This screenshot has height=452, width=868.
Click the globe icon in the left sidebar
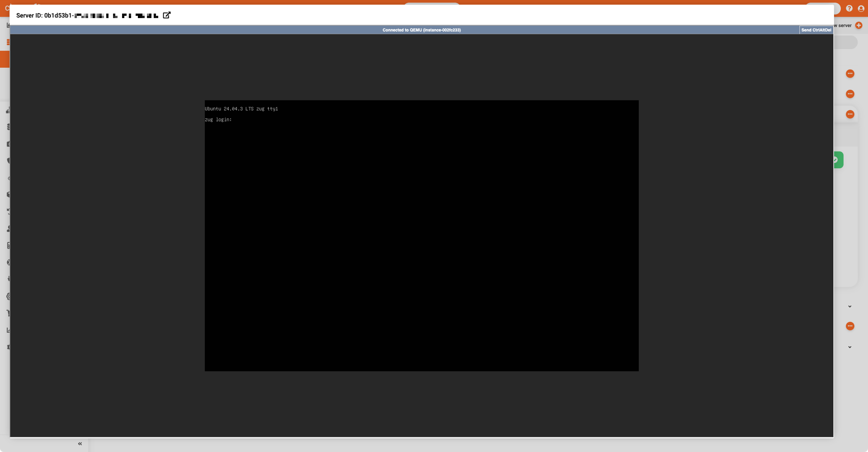[x=8, y=261]
